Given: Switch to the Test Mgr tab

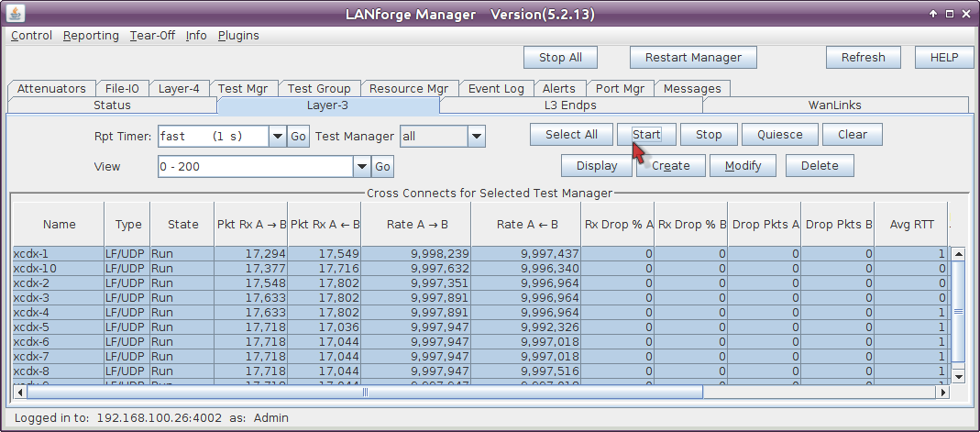Looking at the screenshot, I should click(x=243, y=89).
